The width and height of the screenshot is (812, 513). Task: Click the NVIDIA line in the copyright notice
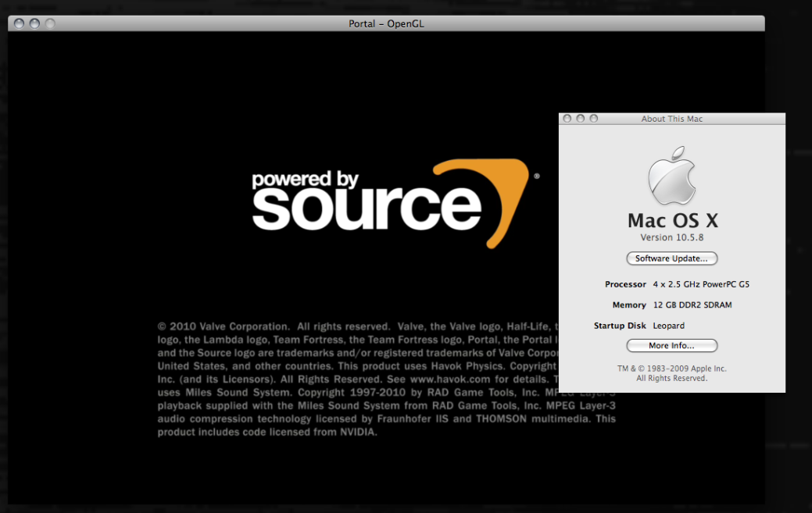click(x=267, y=433)
